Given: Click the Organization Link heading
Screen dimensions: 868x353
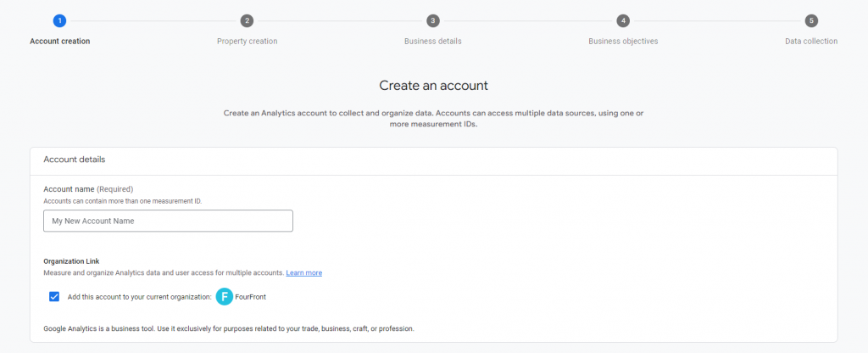Looking at the screenshot, I should point(71,261).
